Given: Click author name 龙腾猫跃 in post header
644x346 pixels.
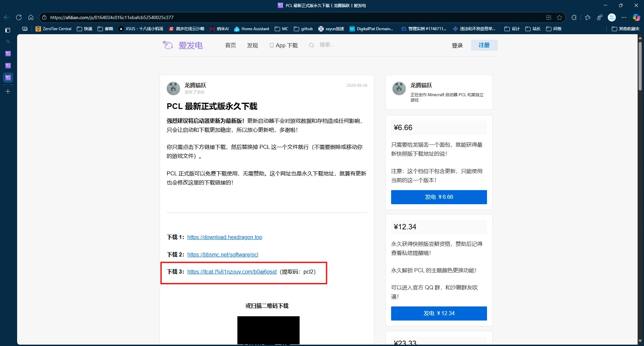Looking at the screenshot, I should pos(195,85).
